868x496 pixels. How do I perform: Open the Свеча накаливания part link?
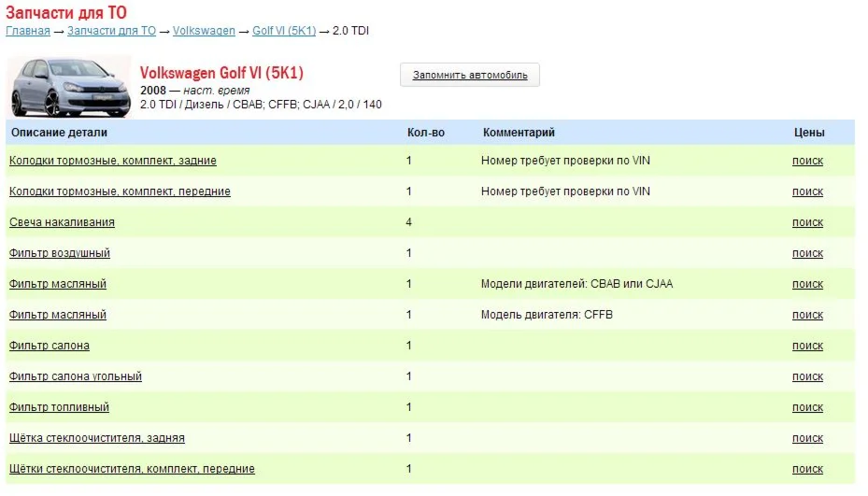[x=62, y=222]
